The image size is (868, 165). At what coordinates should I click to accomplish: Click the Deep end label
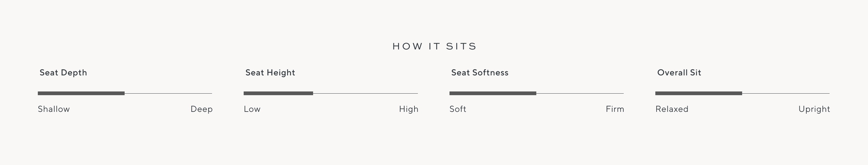201,109
